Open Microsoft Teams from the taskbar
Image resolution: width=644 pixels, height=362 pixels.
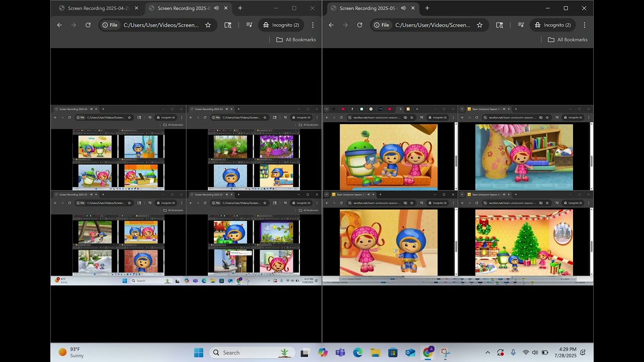point(341,352)
